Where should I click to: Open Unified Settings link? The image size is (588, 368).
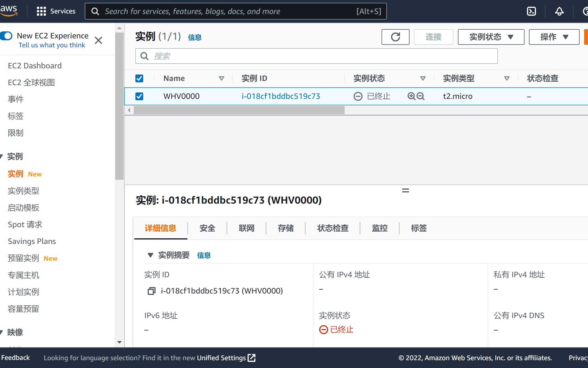(221, 358)
